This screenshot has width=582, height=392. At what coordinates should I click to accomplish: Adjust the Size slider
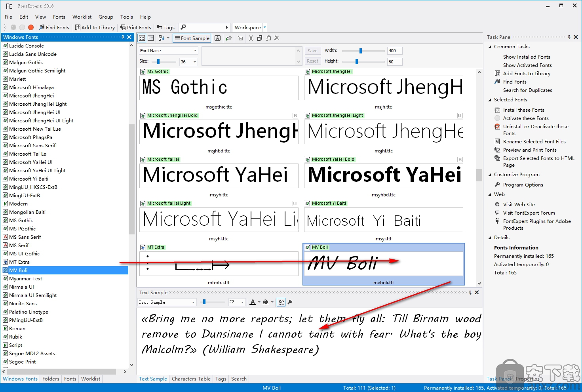point(158,61)
